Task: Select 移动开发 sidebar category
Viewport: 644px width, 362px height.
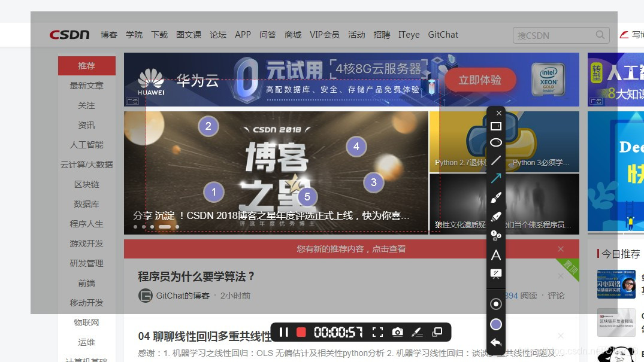Action: [x=87, y=303]
